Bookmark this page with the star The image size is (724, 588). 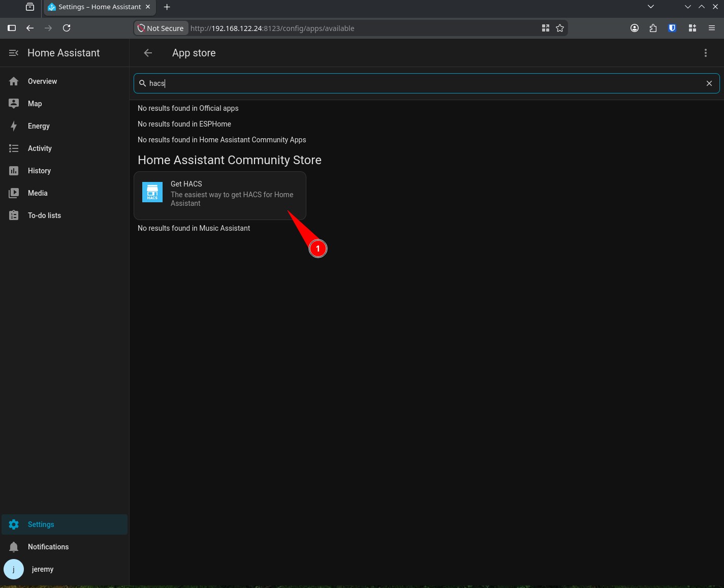[x=560, y=28]
